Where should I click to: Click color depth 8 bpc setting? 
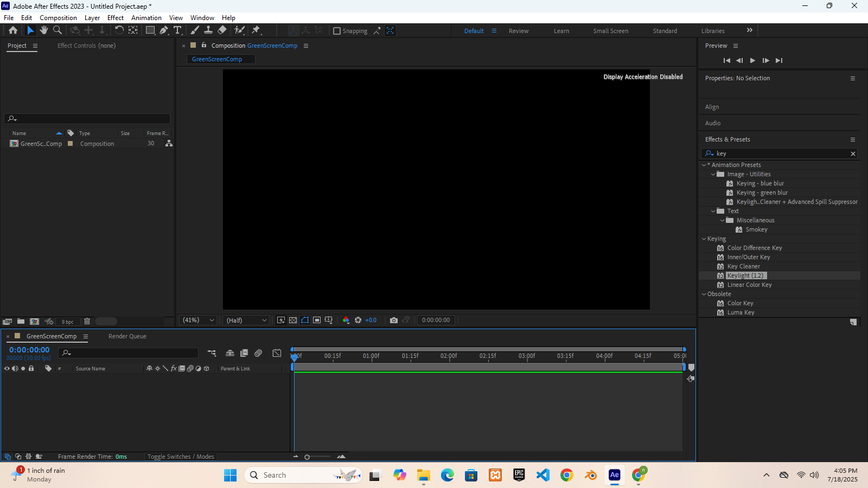(x=67, y=322)
